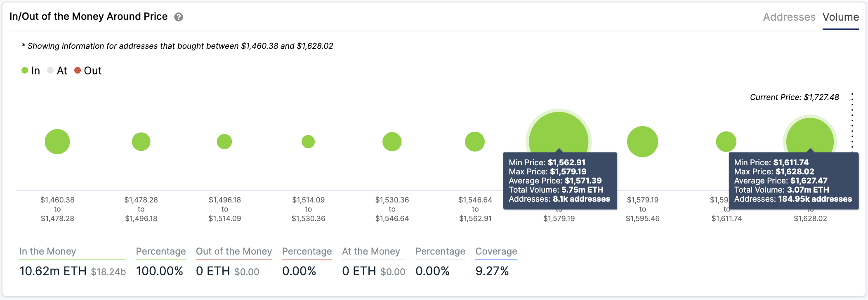Click the $1,530.36 to $1,546.64 bubble
The width and height of the screenshot is (868, 300).
click(392, 142)
